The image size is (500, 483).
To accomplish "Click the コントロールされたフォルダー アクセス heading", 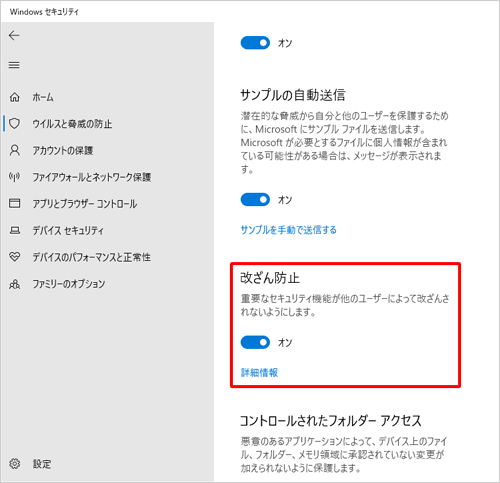I will click(x=331, y=421).
